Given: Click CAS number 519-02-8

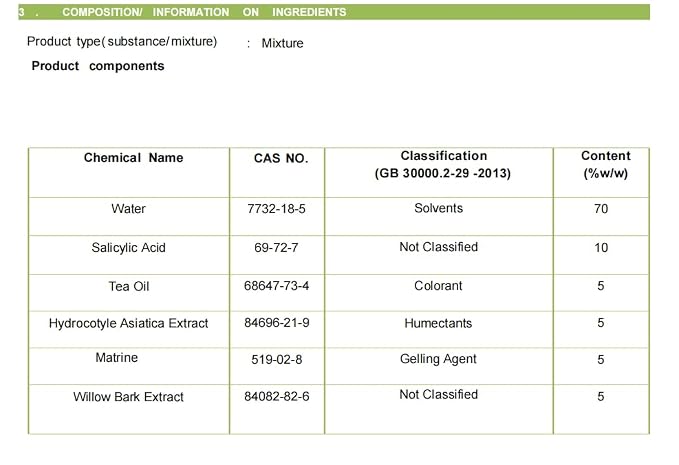Looking at the screenshot, I should [x=277, y=360].
